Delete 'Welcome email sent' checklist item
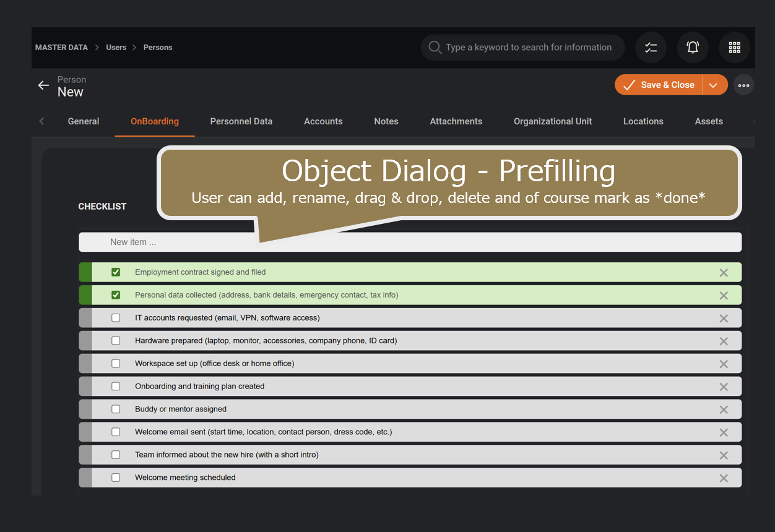775x532 pixels. [x=724, y=433]
